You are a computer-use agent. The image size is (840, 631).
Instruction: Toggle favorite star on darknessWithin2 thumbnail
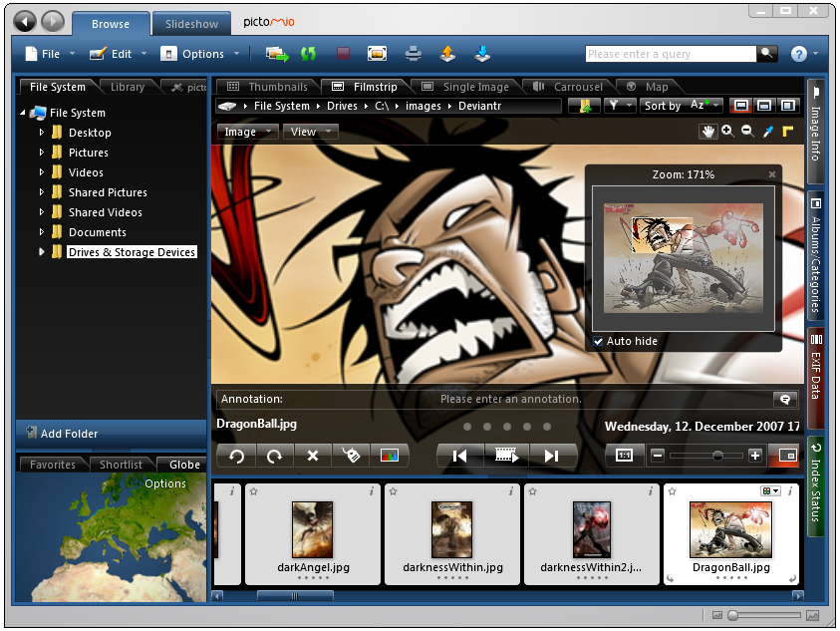(x=532, y=491)
